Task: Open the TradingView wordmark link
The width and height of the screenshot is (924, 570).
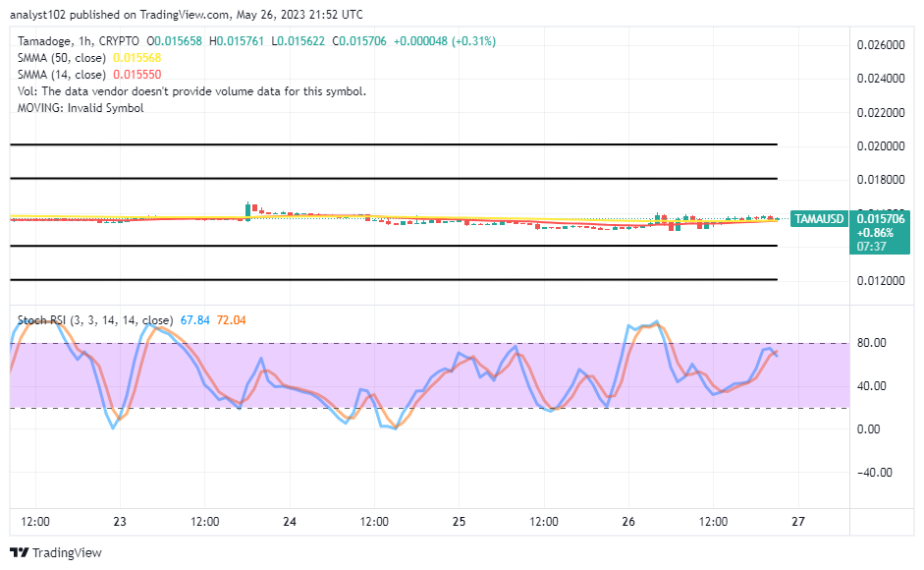Action: [67, 553]
